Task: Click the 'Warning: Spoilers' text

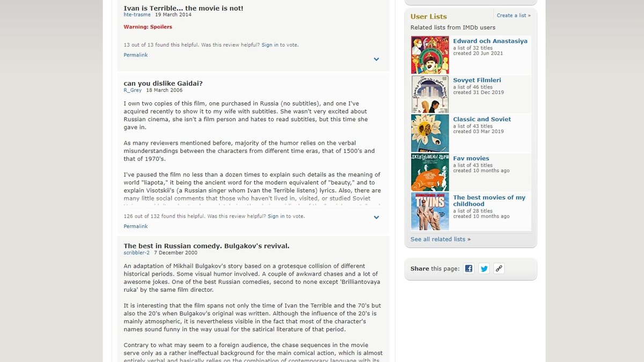Action: coord(148,27)
